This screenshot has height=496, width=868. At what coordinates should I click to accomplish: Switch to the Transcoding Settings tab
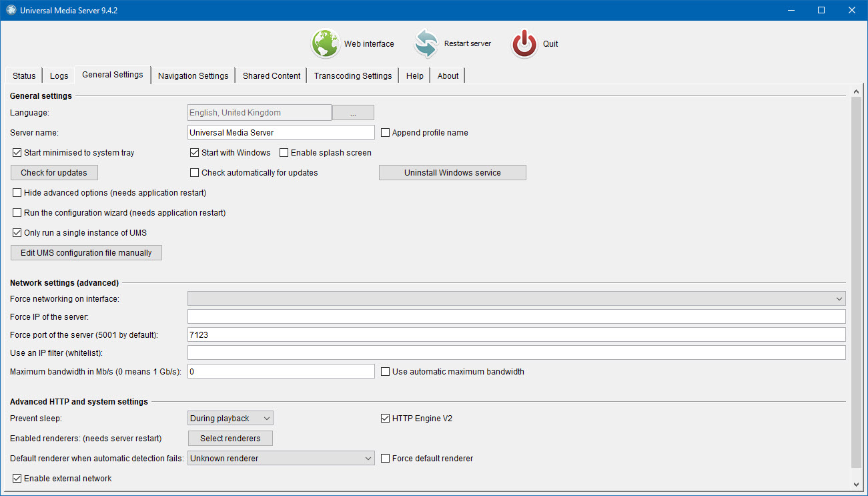tap(353, 75)
